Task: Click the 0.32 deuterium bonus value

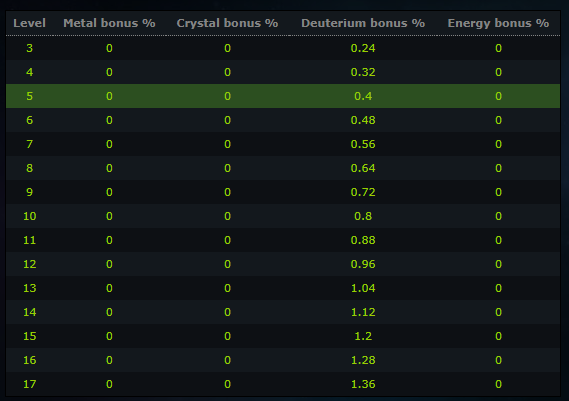Action: point(363,72)
